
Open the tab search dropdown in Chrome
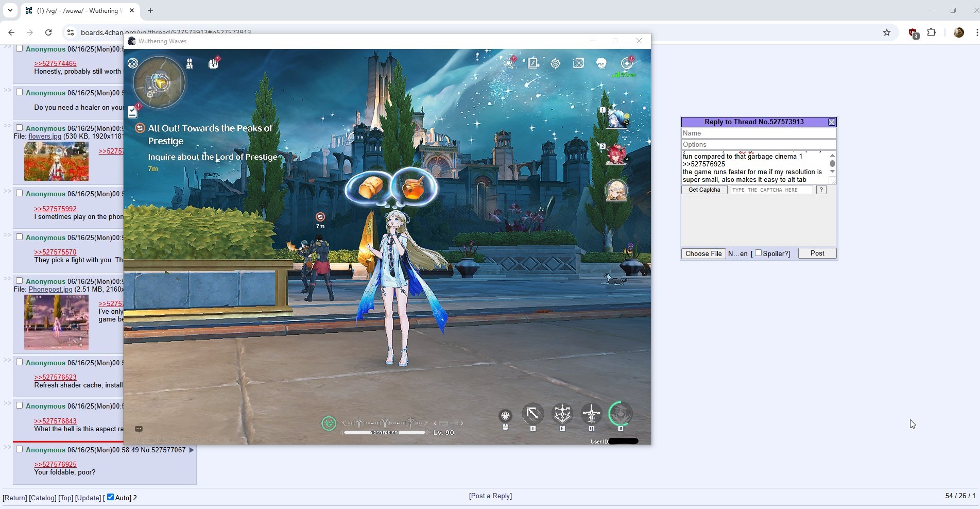[10, 10]
